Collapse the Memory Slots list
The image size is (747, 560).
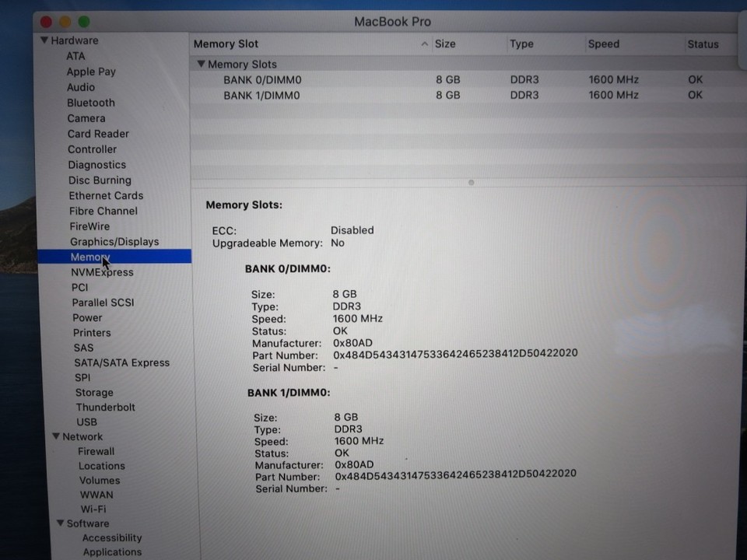201,64
